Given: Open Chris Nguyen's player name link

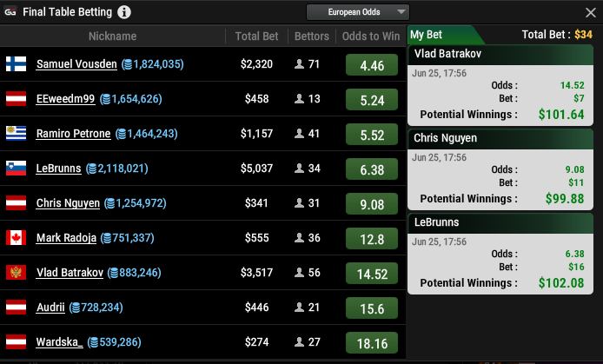Looking at the screenshot, I should pos(68,203).
